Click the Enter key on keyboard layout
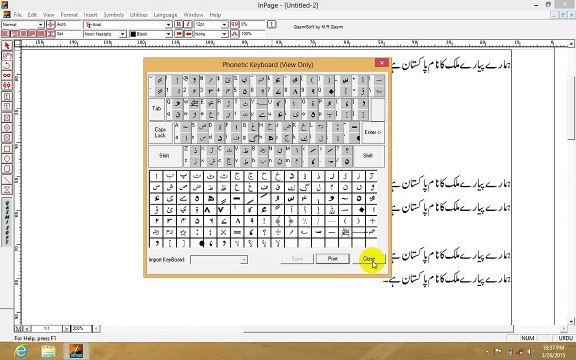 click(373, 132)
